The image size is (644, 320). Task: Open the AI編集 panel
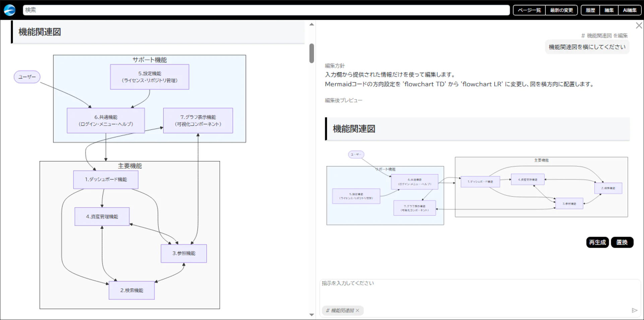pyautogui.click(x=630, y=10)
